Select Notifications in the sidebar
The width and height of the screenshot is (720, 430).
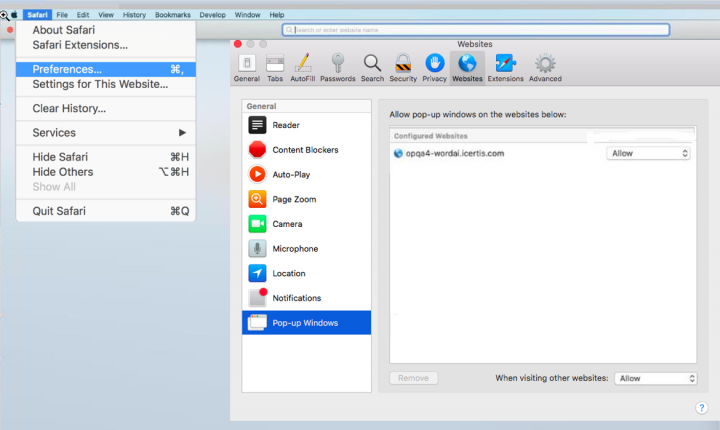click(x=306, y=298)
